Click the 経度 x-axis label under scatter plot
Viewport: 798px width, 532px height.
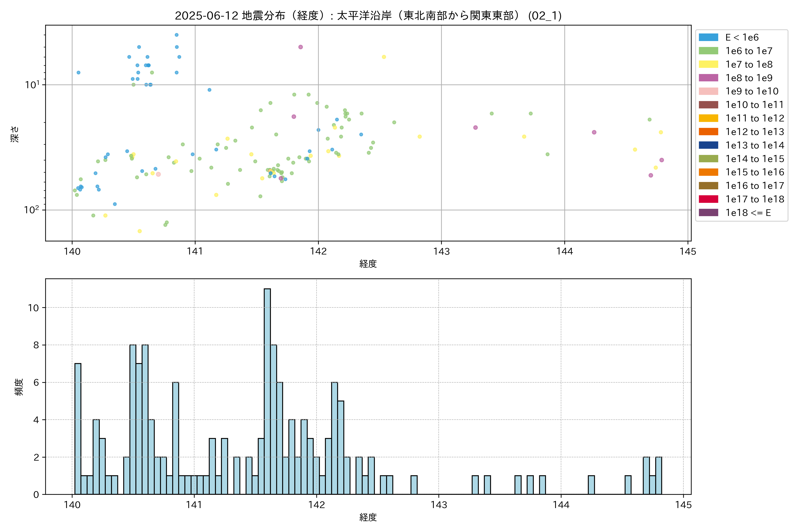[x=368, y=264]
